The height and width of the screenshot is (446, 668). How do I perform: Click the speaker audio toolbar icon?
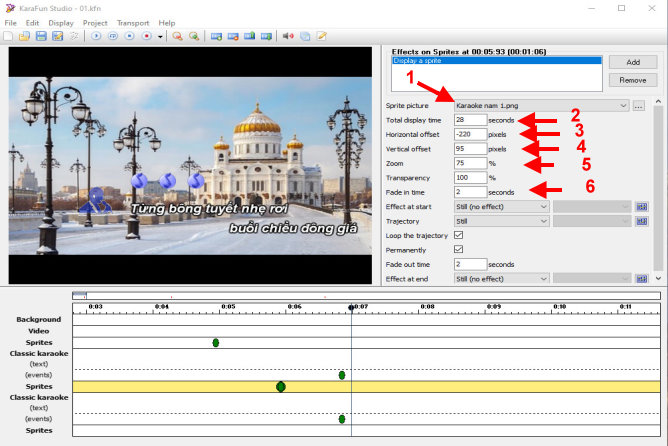tap(288, 36)
